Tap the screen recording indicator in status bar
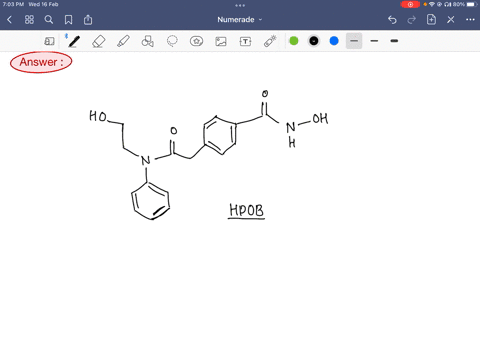This screenshot has height=360, width=480. pyautogui.click(x=410, y=4)
